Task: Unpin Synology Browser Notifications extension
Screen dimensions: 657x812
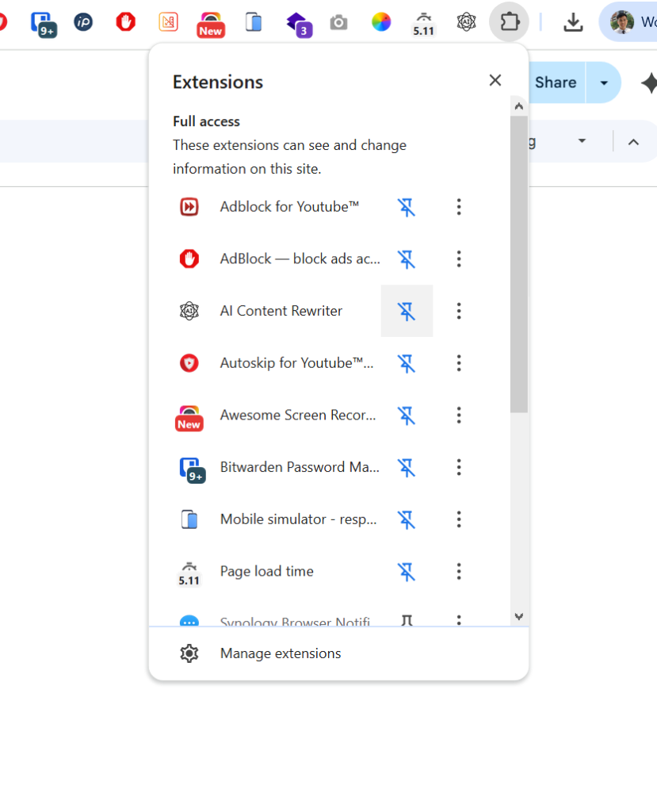Action: (407, 622)
